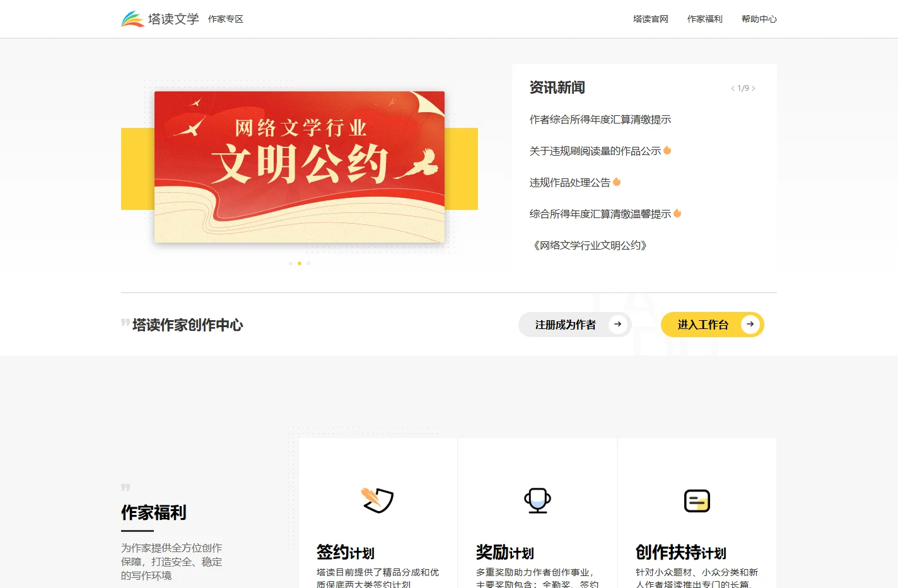The width and height of the screenshot is (898, 588).
Task: Click the 签约计划 pen icon
Action: point(377,500)
